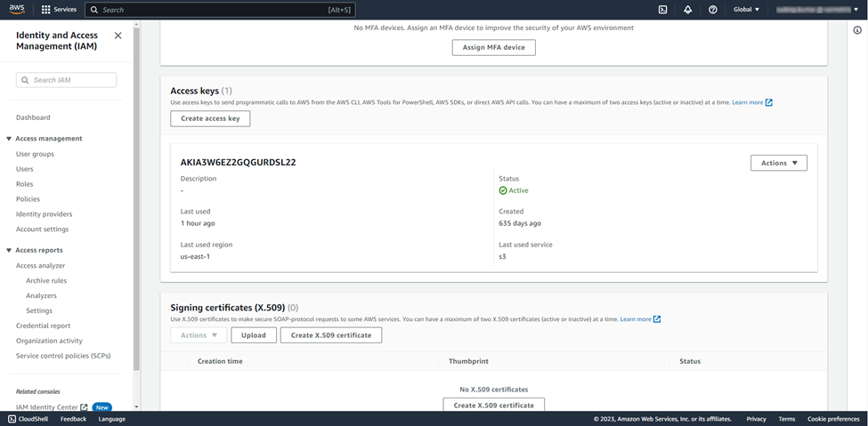The height and width of the screenshot is (426, 868).
Task: Launch CloudShell from top bar icon
Action: (x=662, y=10)
